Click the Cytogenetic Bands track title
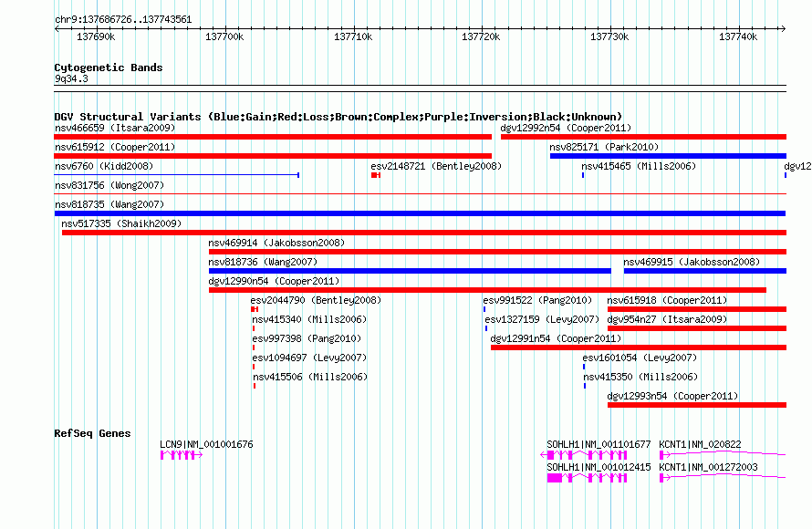Viewport: 812px width, 529px height. point(109,67)
